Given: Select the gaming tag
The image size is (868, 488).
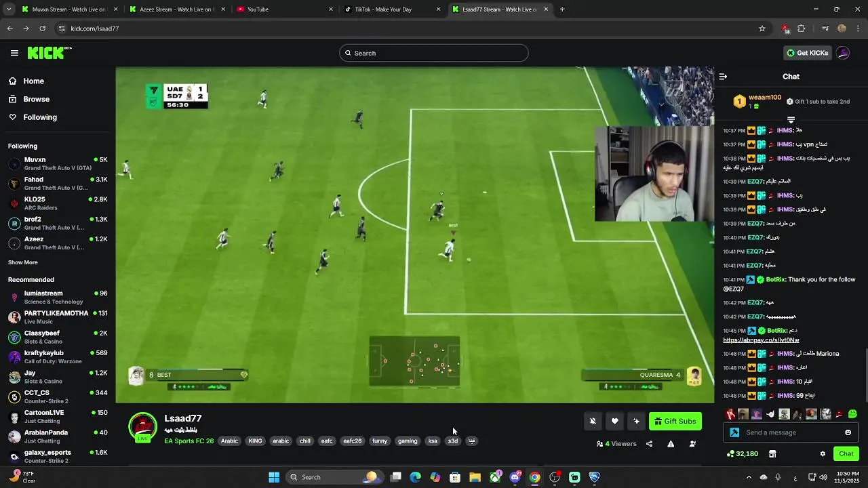Looking at the screenshot, I should (x=408, y=441).
